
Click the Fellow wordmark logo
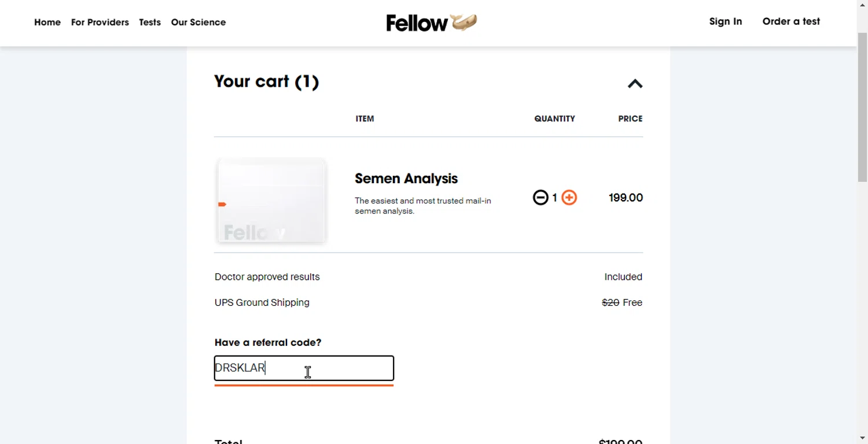(417, 23)
